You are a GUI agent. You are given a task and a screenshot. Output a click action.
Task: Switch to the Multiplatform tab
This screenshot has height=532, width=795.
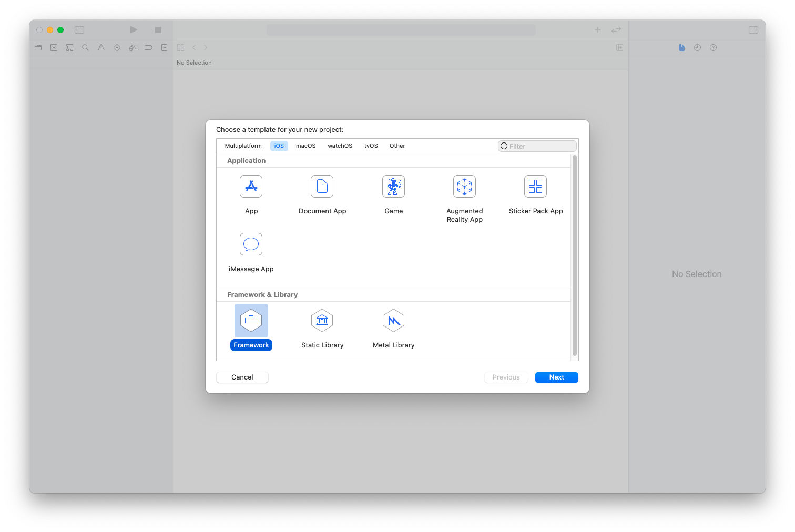click(x=243, y=146)
